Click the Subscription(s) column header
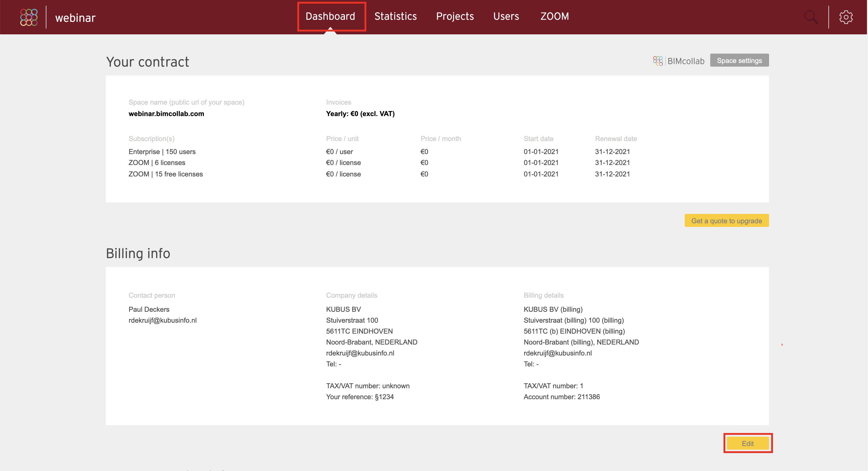 [151, 139]
